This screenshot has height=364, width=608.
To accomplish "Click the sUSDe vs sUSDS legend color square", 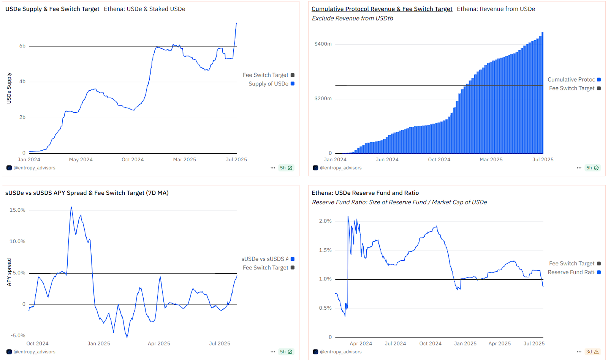I will [293, 259].
